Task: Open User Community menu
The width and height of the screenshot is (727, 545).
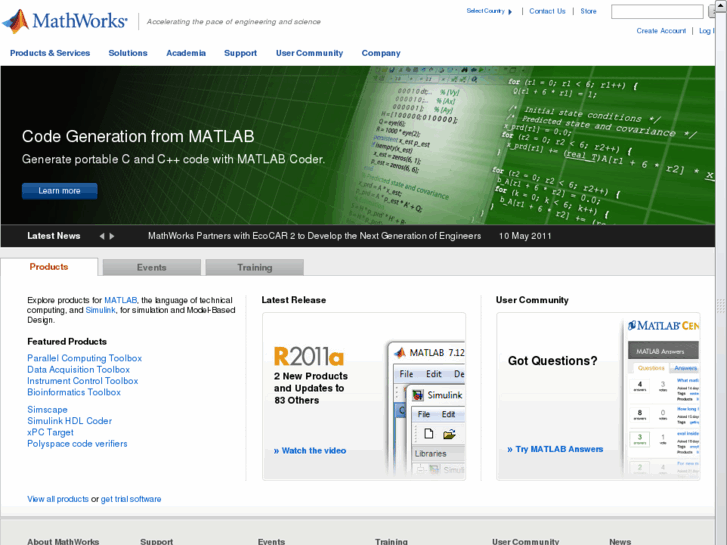Action: [x=309, y=53]
